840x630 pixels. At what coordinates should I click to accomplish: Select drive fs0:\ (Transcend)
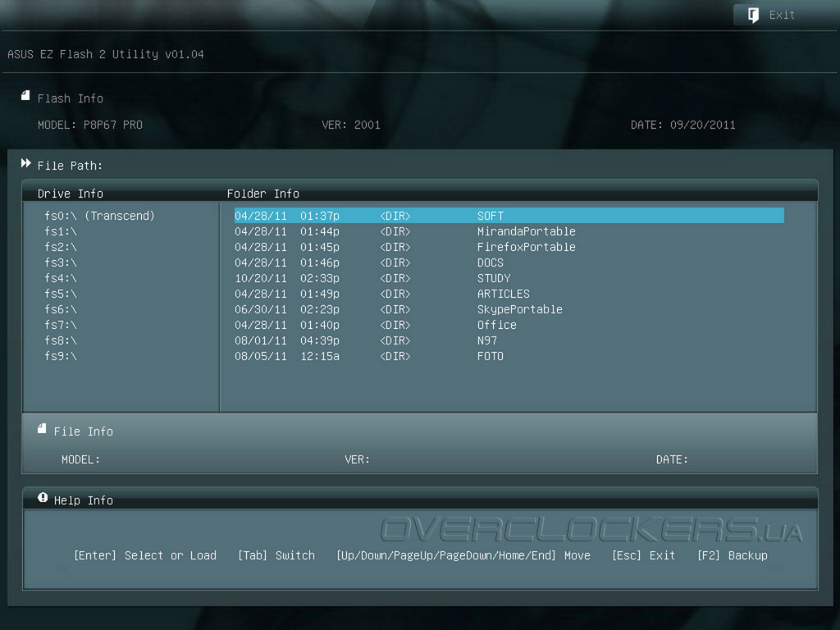point(99,216)
